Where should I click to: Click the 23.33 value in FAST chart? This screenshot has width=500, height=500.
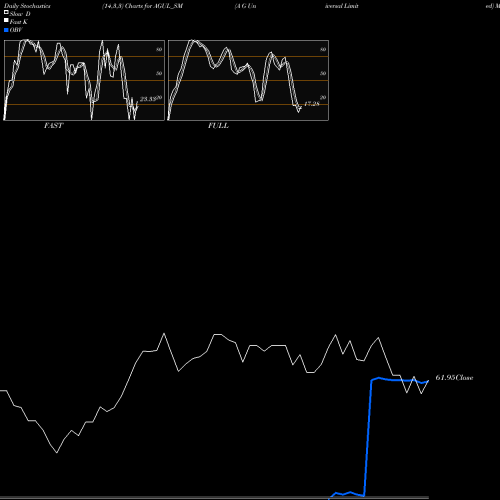coord(148,99)
